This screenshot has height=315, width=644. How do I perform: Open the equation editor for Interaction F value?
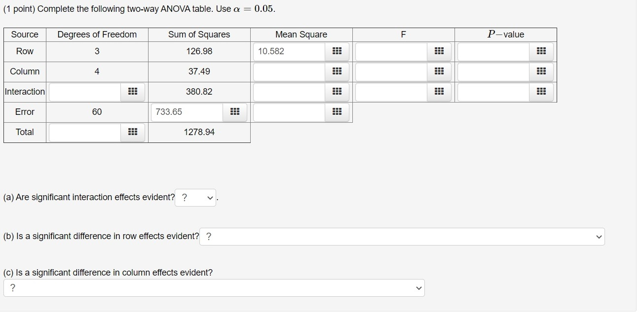point(439,92)
